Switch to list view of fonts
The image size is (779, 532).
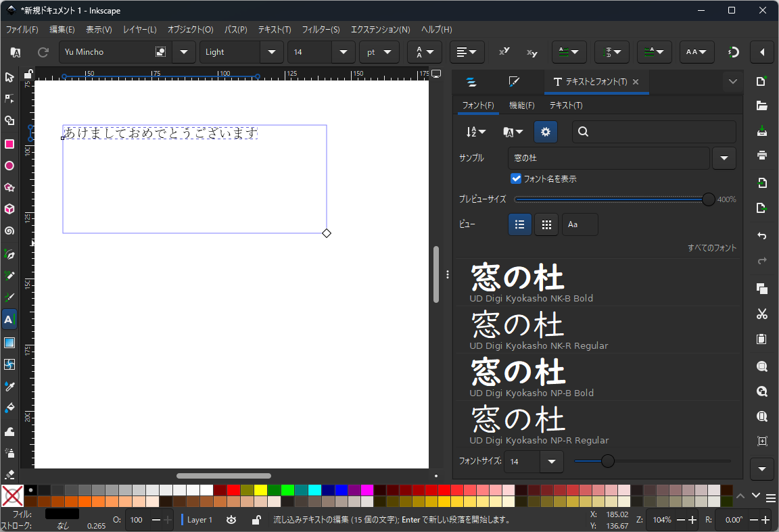(x=519, y=224)
